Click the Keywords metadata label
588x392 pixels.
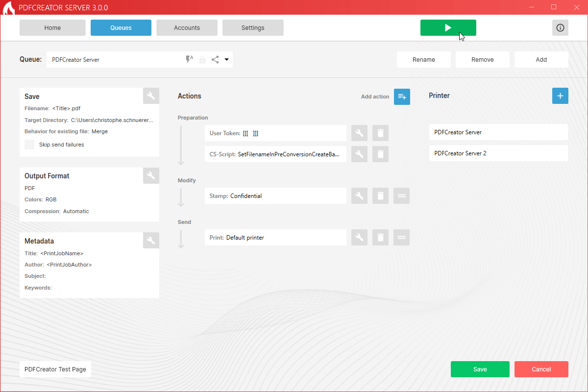[x=38, y=288]
